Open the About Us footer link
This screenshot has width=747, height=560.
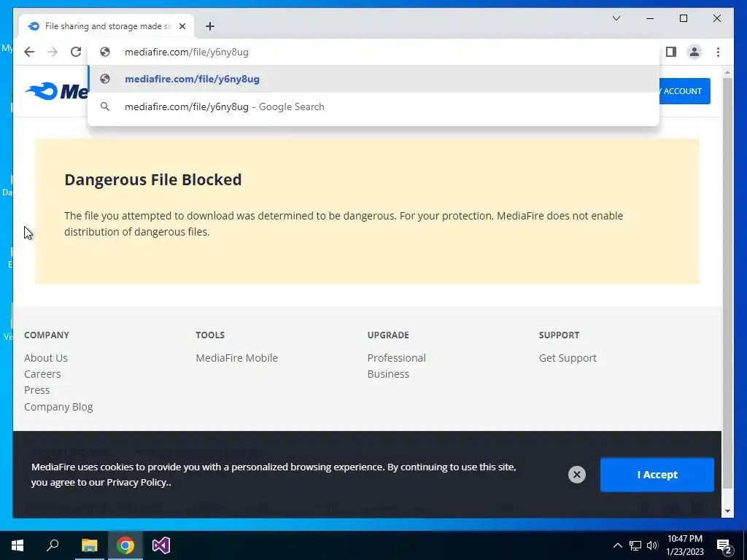(46, 357)
